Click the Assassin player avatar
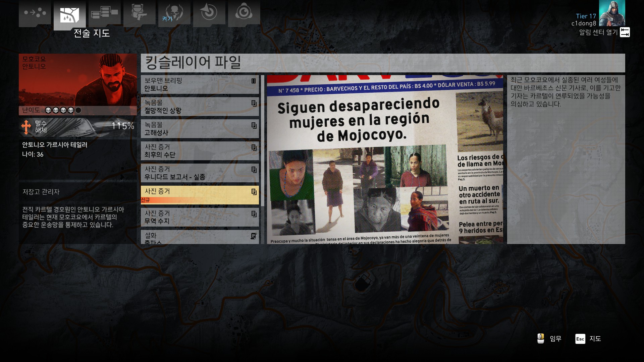 (x=612, y=13)
